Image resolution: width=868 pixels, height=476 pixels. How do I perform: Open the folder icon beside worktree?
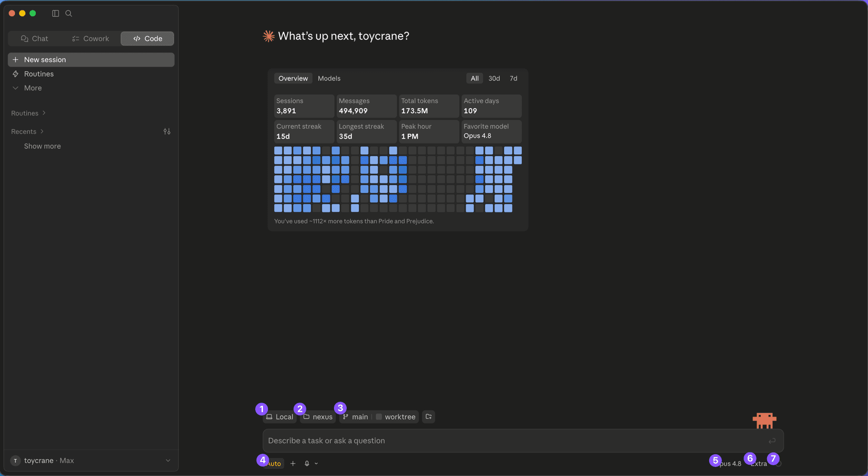pyautogui.click(x=429, y=417)
